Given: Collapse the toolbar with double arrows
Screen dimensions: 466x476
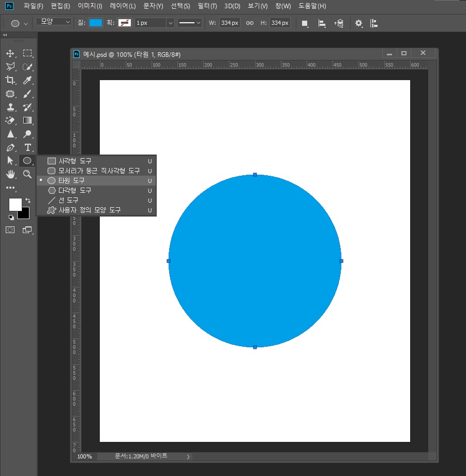Looking at the screenshot, I should pos(5,35).
